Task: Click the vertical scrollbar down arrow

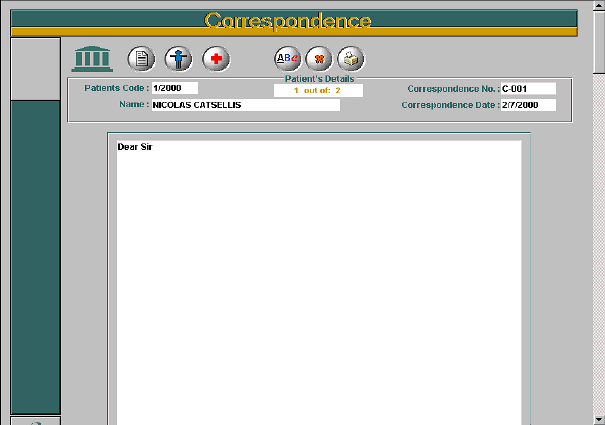Action: 599,419
